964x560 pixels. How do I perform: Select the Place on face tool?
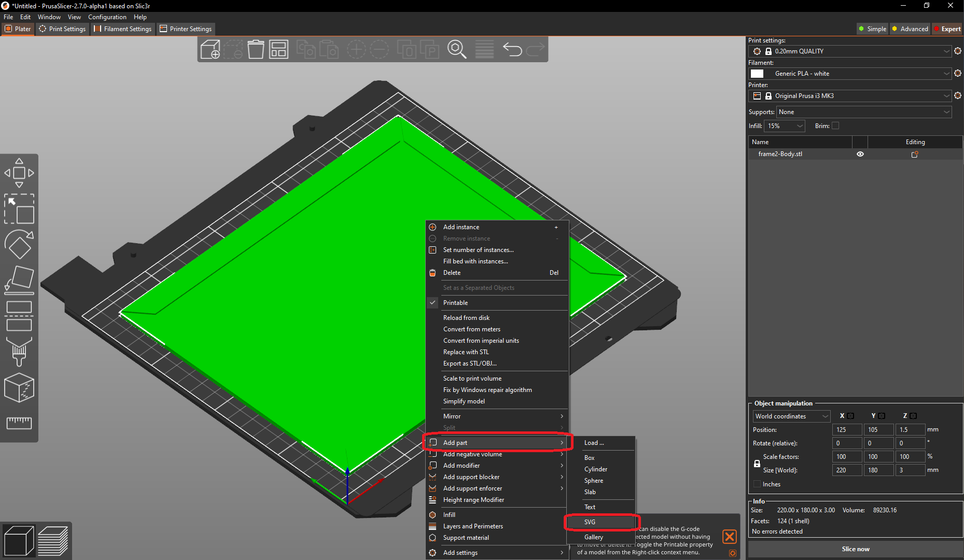point(19,280)
